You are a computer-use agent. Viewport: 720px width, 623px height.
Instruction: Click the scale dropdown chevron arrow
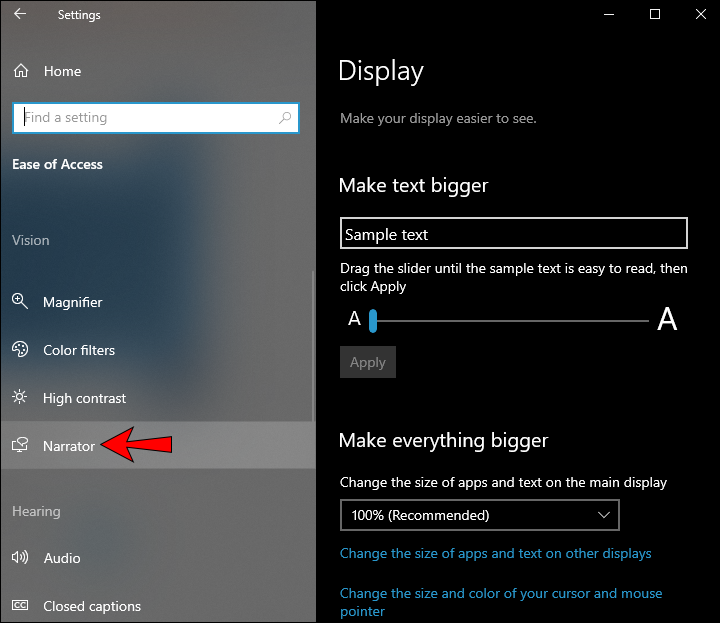604,515
